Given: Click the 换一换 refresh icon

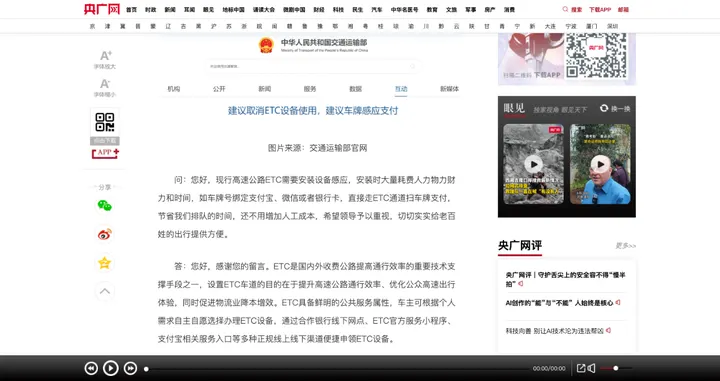Looking at the screenshot, I should [604, 108].
